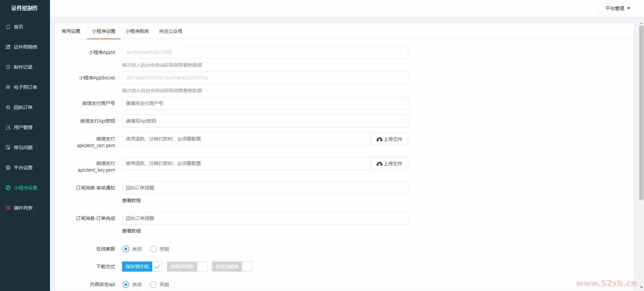644x291 pixels.
Task: Expand the 平台管理 dropdown menu
Action: (x=618, y=8)
